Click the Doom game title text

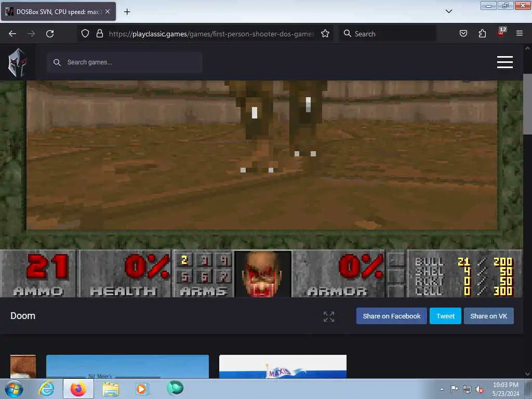point(23,316)
